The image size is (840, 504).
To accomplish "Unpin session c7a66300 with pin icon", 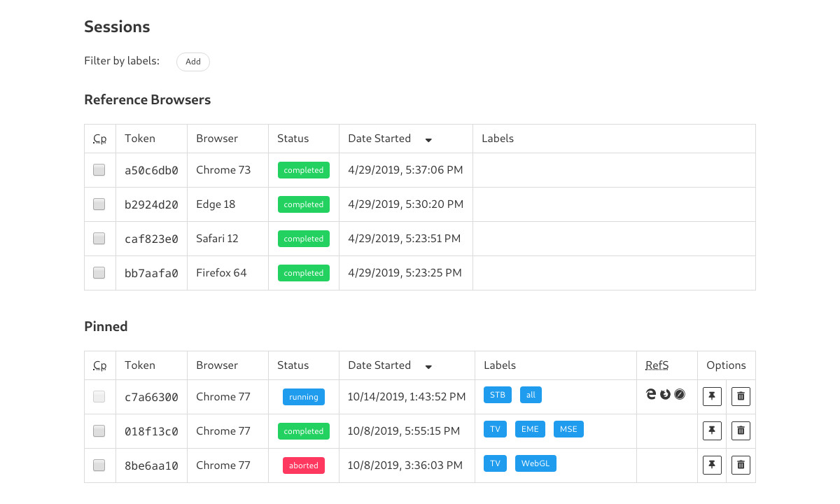I will (x=712, y=397).
